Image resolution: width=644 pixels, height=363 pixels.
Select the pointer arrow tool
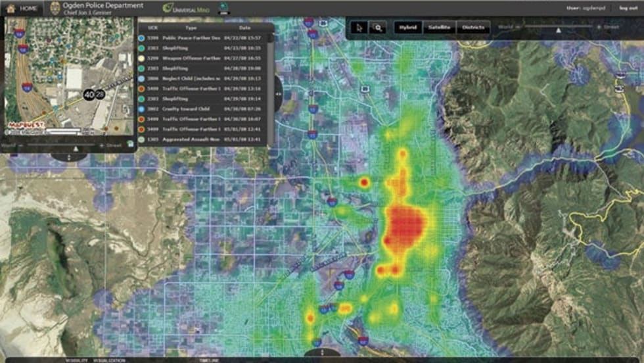pos(359,28)
